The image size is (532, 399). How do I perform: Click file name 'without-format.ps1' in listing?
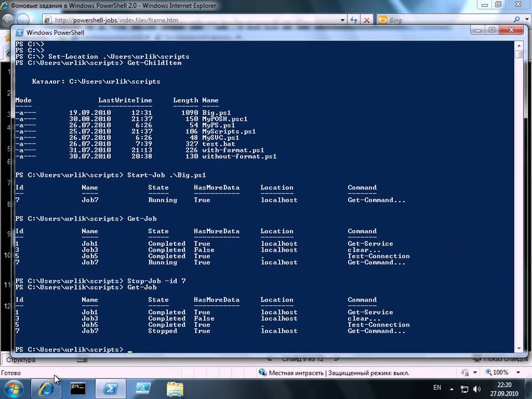(239, 156)
